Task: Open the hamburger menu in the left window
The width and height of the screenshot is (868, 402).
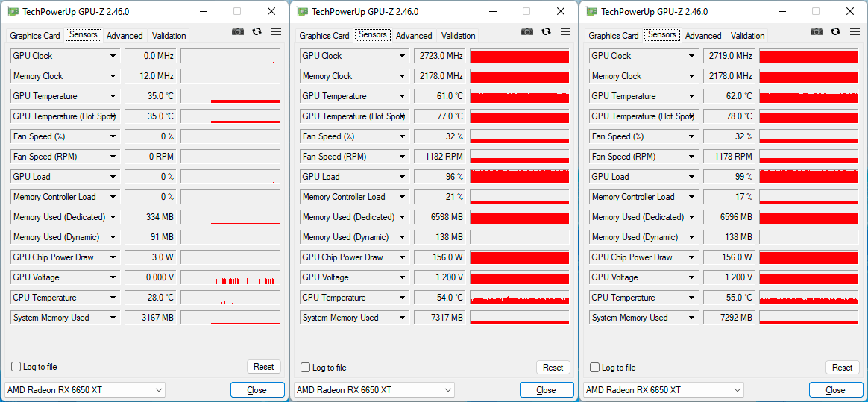Action: pyautogui.click(x=276, y=31)
